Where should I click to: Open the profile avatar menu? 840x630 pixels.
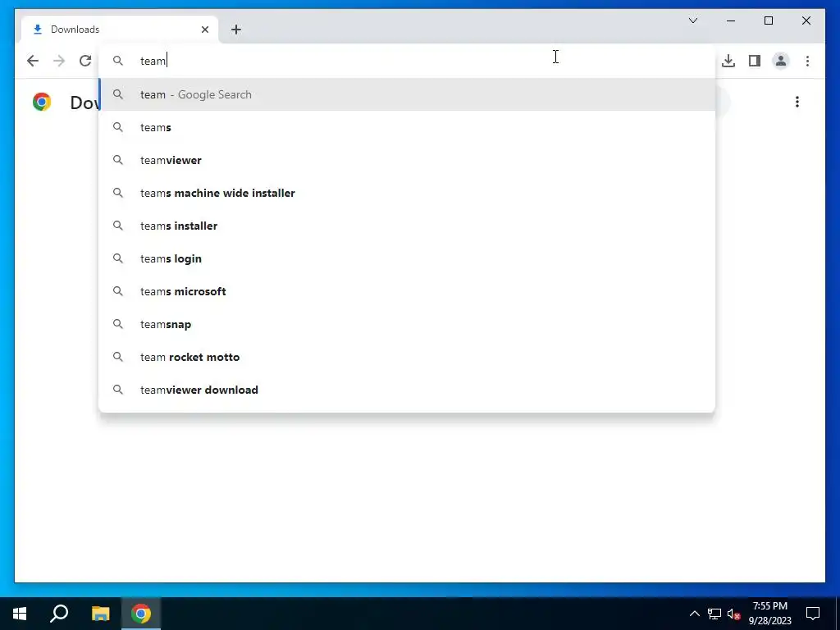pyautogui.click(x=781, y=61)
